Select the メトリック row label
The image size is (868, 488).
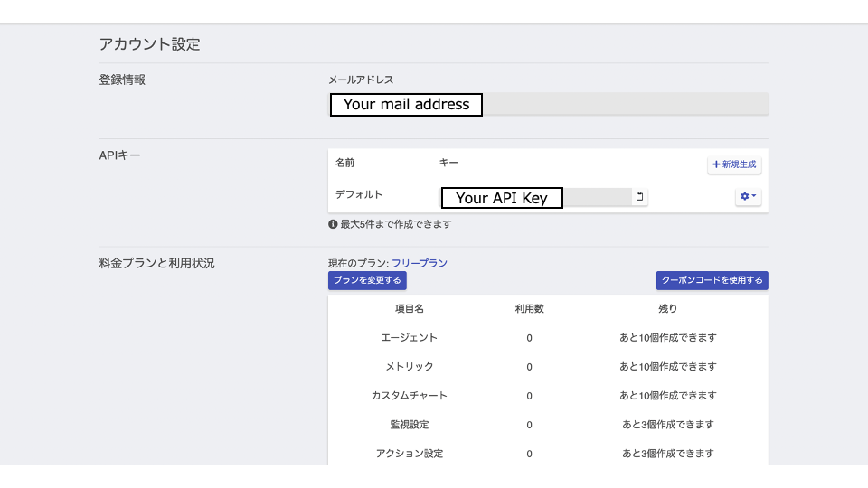[x=409, y=366]
